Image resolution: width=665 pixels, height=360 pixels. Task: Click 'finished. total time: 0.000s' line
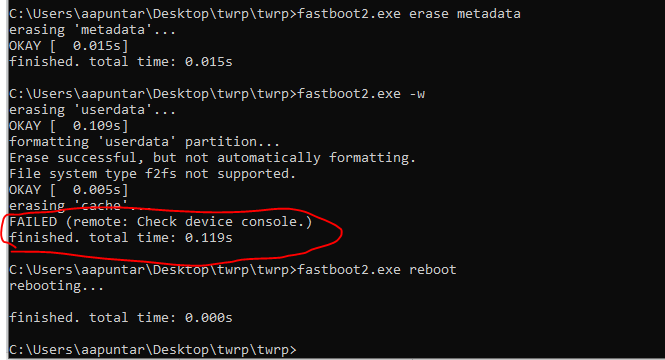click(x=121, y=318)
